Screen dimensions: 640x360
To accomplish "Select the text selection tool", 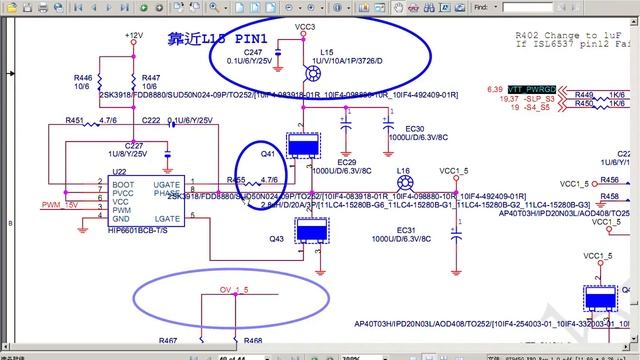I will (444, 7).
